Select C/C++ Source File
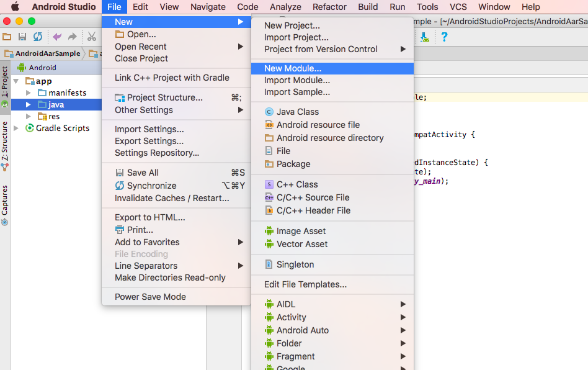The width and height of the screenshot is (588, 370). point(332,197)
